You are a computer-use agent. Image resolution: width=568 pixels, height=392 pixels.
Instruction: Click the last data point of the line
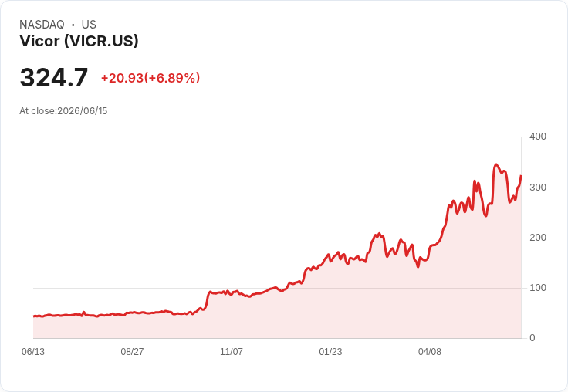[x=521, y=176]
